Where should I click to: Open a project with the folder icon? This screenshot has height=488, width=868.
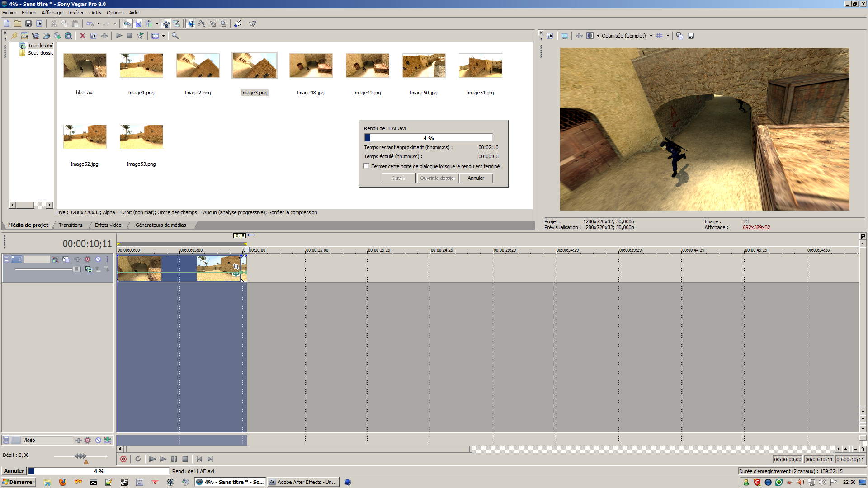click(x=18, y=23)
